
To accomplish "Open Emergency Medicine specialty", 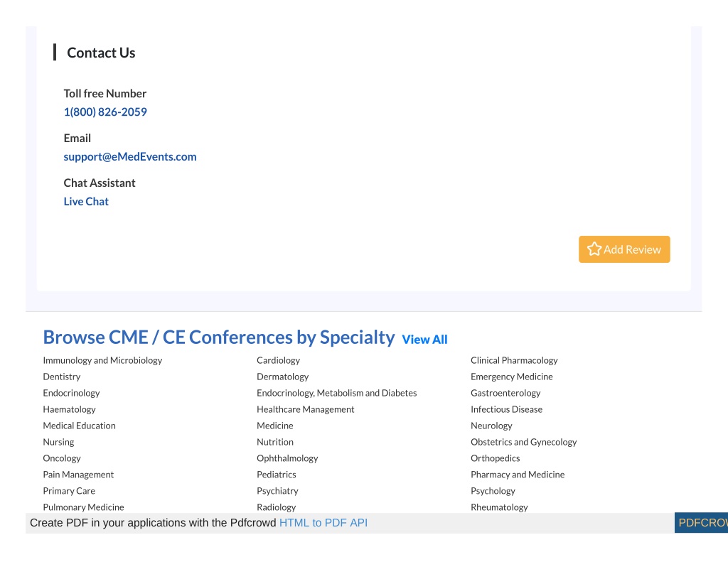I will tap(512, 377).
